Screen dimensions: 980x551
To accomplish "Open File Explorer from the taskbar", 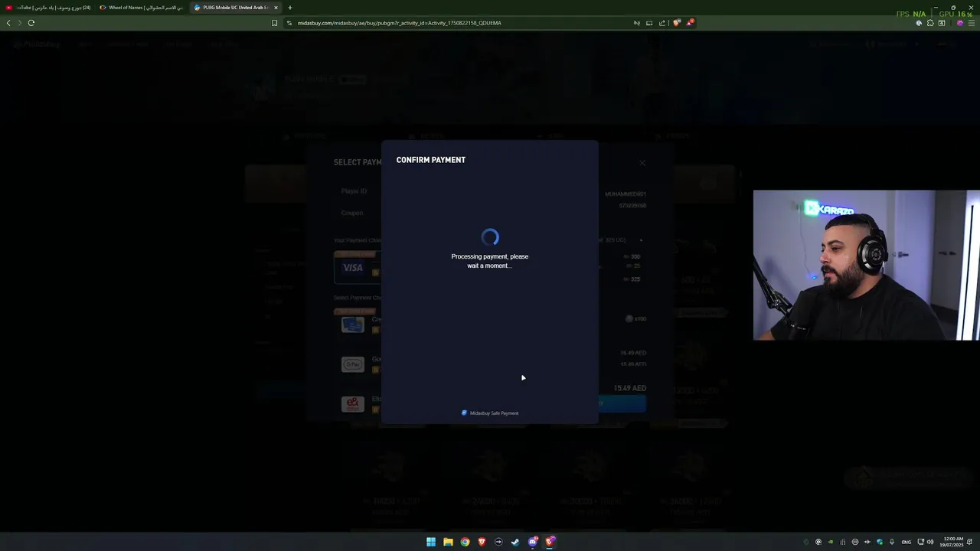I will pyautogui.click(x=448, y=542).
